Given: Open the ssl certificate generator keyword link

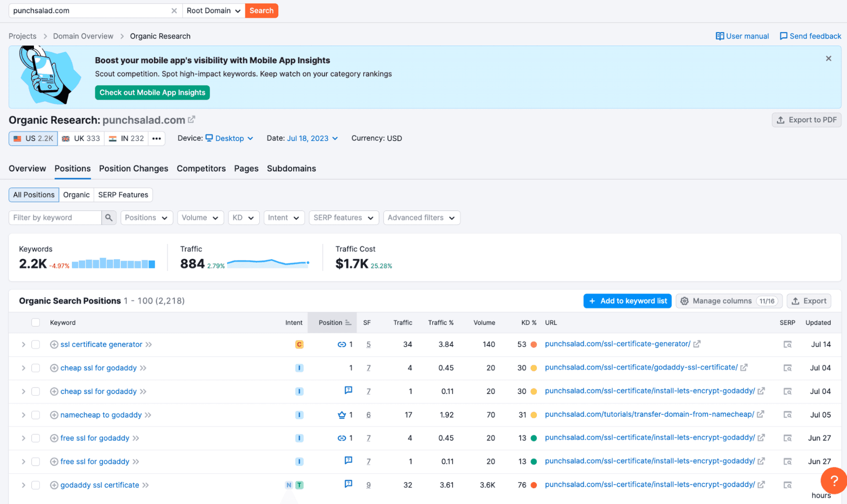Looking at the screenshot, I should [x=101, y=344].
